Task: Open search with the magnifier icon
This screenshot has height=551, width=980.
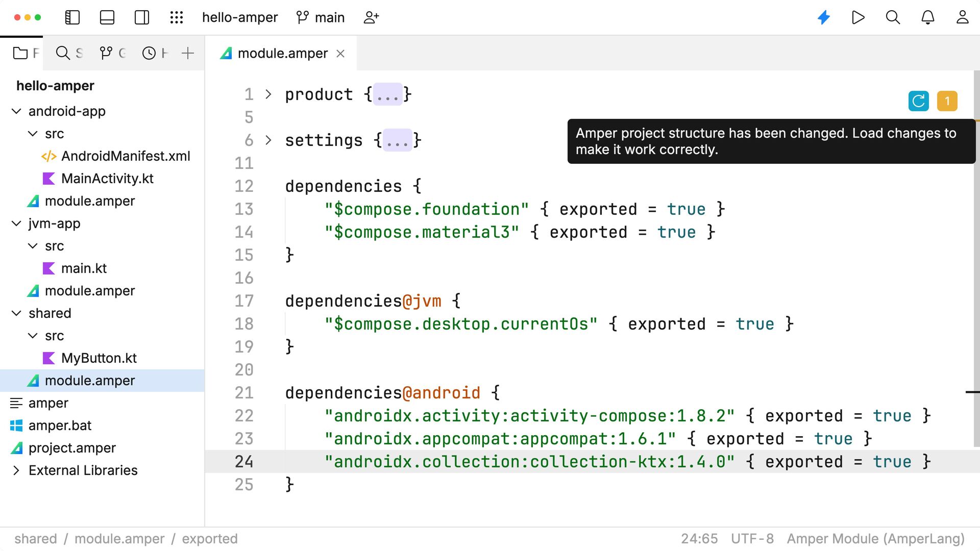Action: tap(893, 17)
